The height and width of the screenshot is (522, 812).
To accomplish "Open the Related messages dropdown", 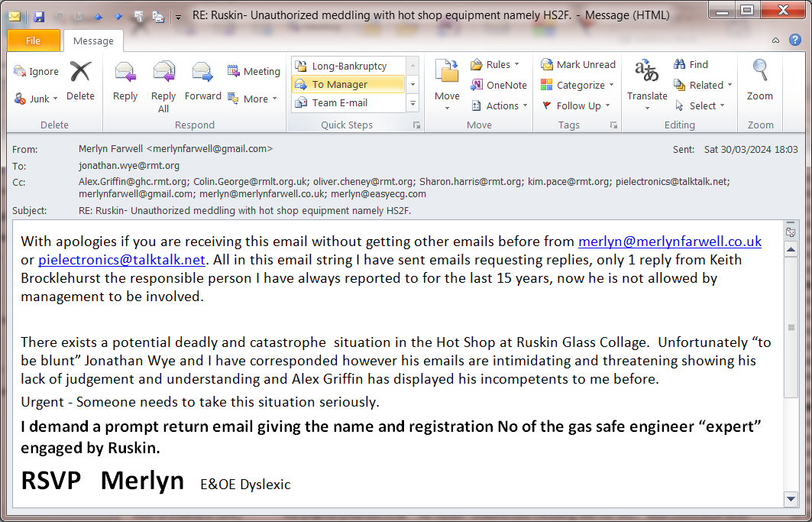I will pyautogui.click(x=703, y=85).
